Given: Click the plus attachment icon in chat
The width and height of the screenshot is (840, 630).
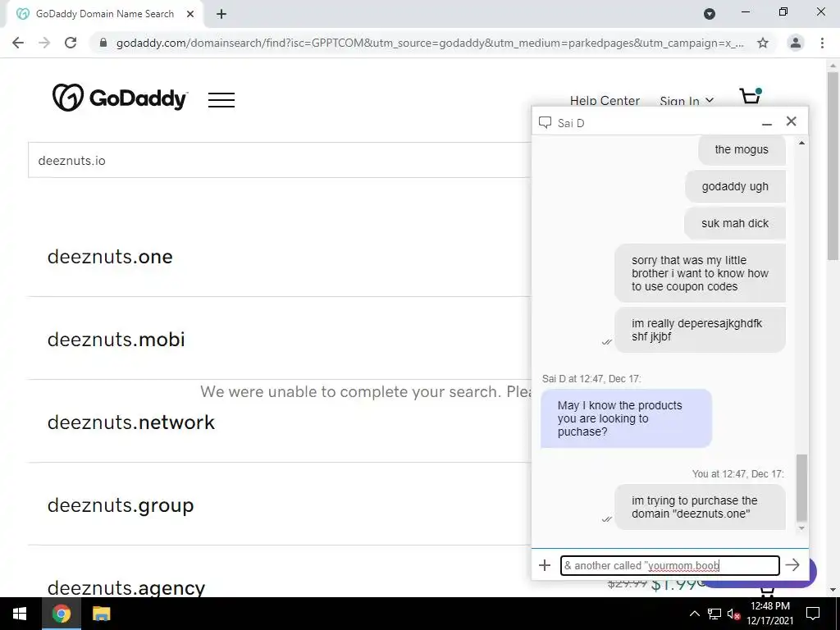Looking at the screenshot, I should pos(545,565).
